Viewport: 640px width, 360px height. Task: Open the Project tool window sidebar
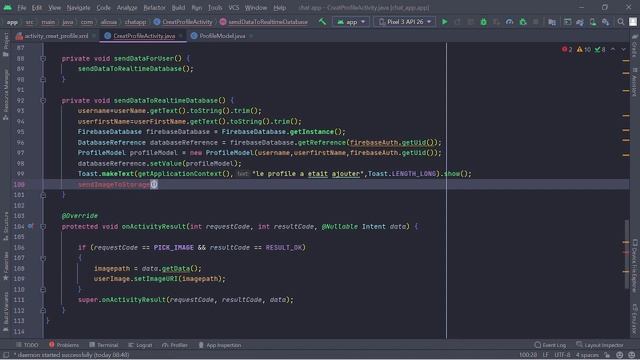click(6, 44)
